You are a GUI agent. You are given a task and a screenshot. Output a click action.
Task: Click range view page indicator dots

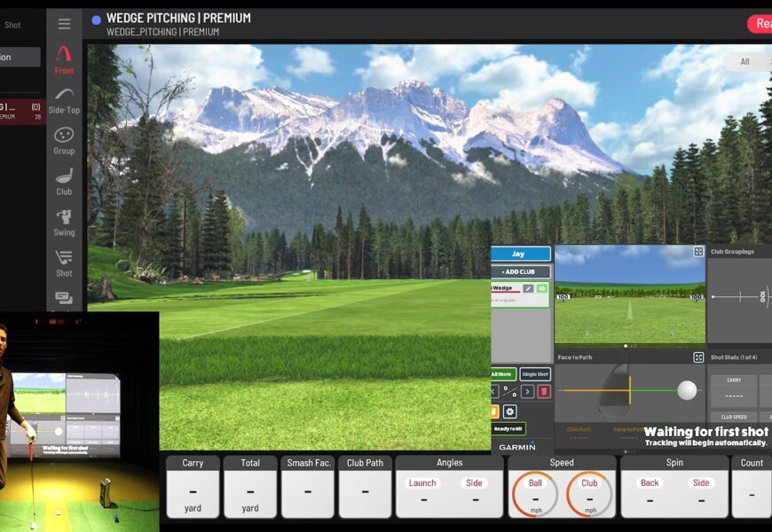click(x=630, y=346)
